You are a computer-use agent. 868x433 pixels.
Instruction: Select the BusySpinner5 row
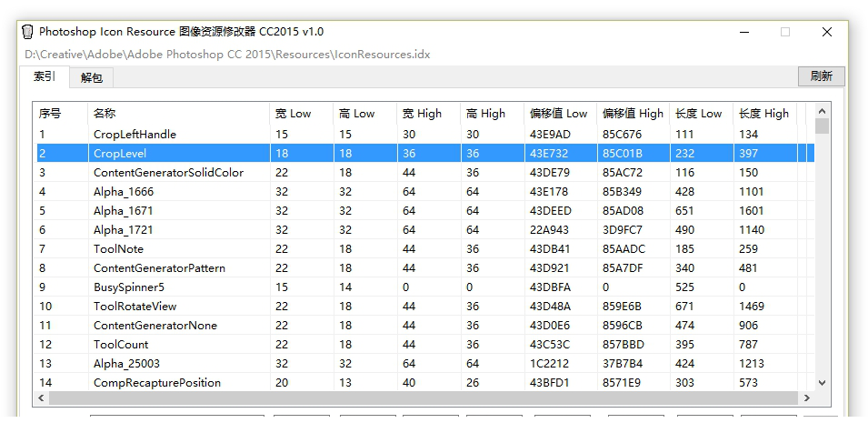[x=425, y=287]
